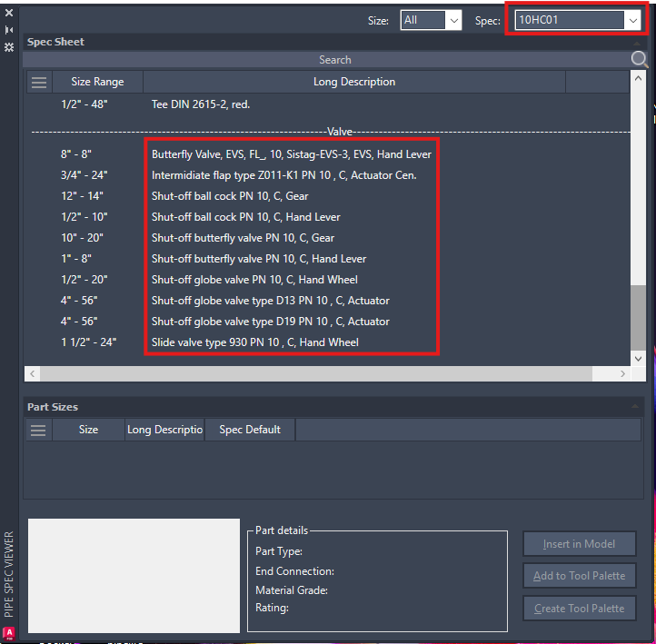Open the palette properties gear icon
Screen dimensions: 656x644
coord(9,46)
